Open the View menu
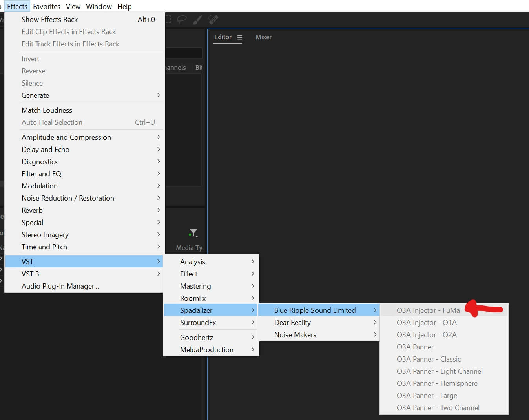Viewport: 529px width, 420px height. (73, 6)
